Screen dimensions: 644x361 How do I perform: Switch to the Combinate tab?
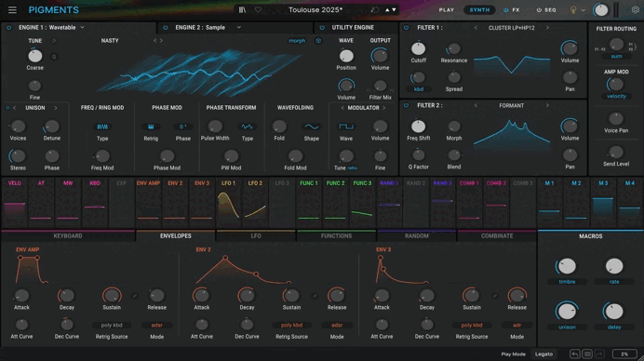(497, 236)
